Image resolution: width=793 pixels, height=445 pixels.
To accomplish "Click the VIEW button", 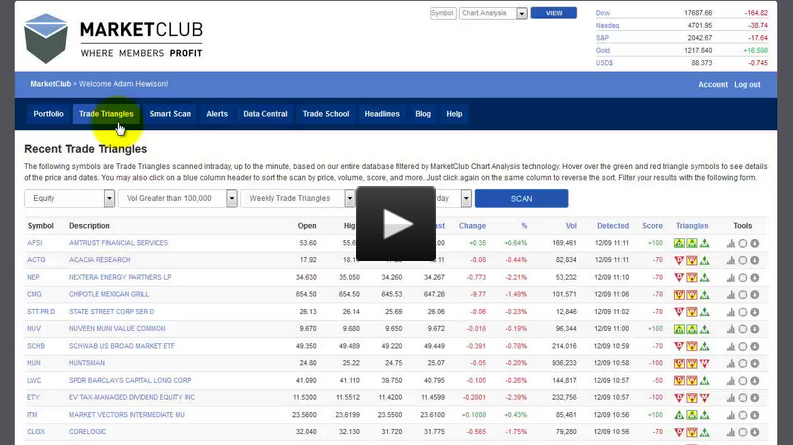I will [554, 13].
